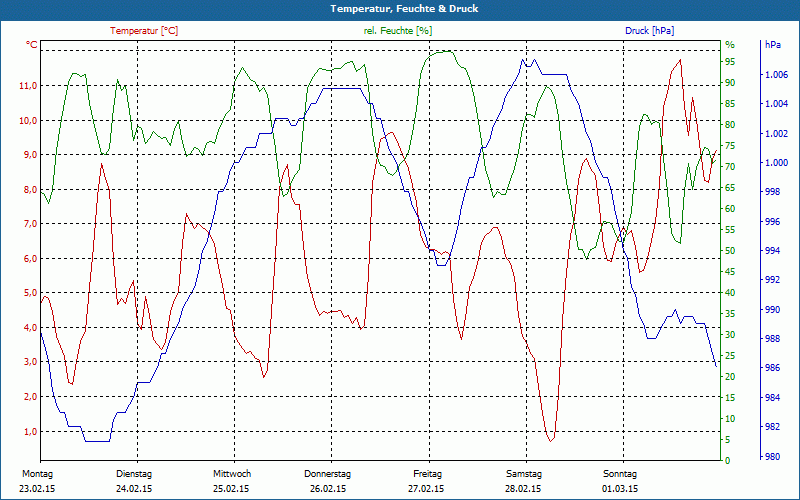Click the "3,0" temperature axis value
Image resolution: width=800 pixels, height=500 pixels.
[x=30, y=362]
